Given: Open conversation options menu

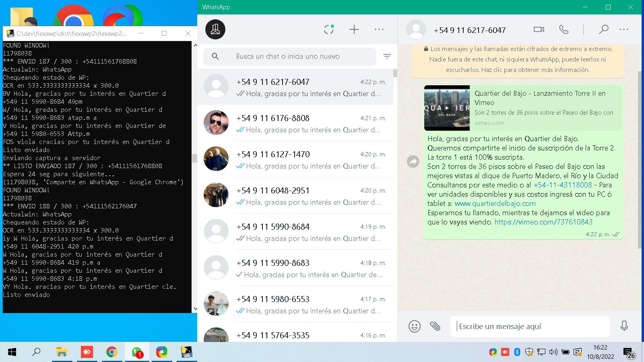Looking at the screenshot, I should 624,29.
